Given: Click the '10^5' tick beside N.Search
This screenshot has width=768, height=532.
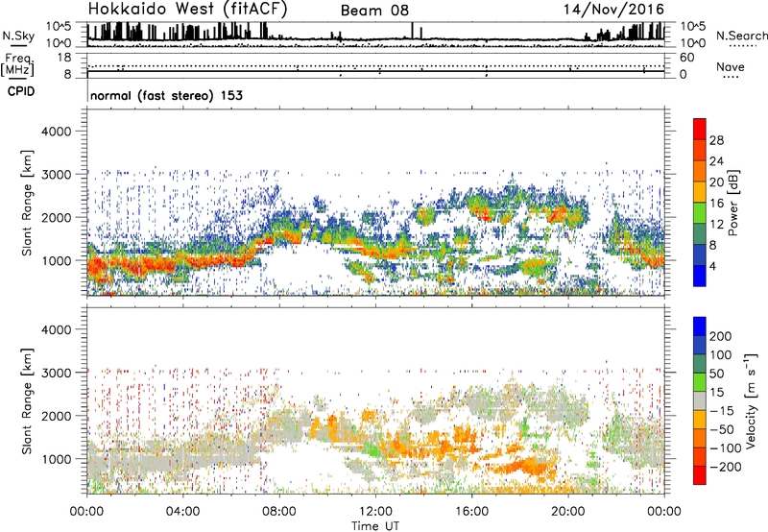Looking at the screenshot, I should pos(693,27).
